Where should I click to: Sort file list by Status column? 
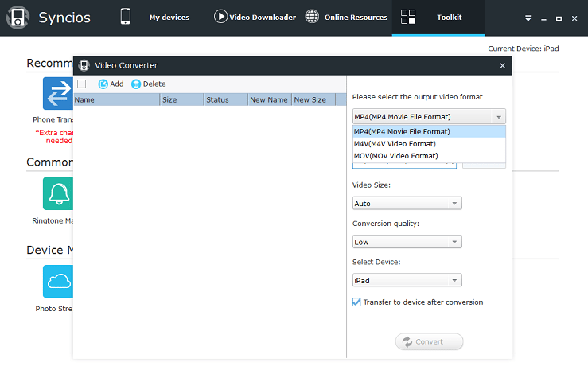click(226, 99)
